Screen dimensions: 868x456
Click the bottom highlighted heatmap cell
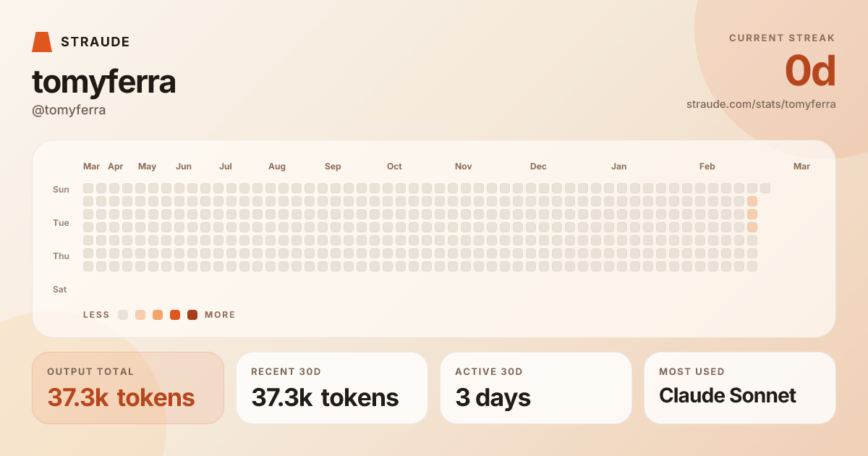click(x=752, y=227)
